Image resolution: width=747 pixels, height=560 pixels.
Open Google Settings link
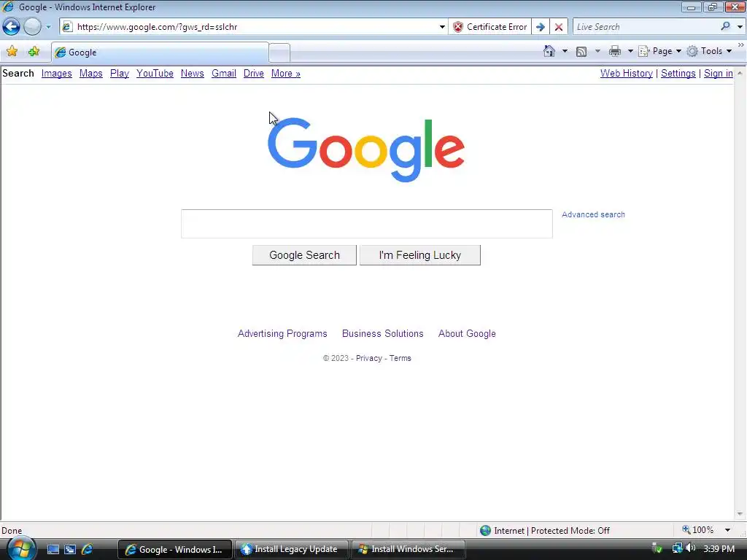[678, 74]
